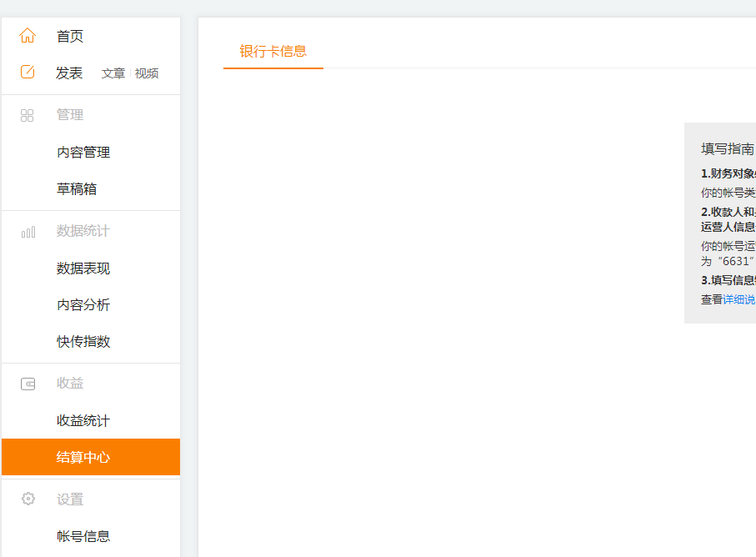Select the highlighted 结算中心 item

pyautogui.click(x=84, y=458)
